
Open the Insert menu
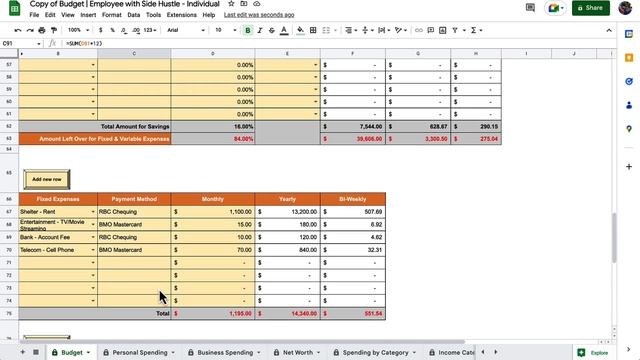[x=88, y=15]
